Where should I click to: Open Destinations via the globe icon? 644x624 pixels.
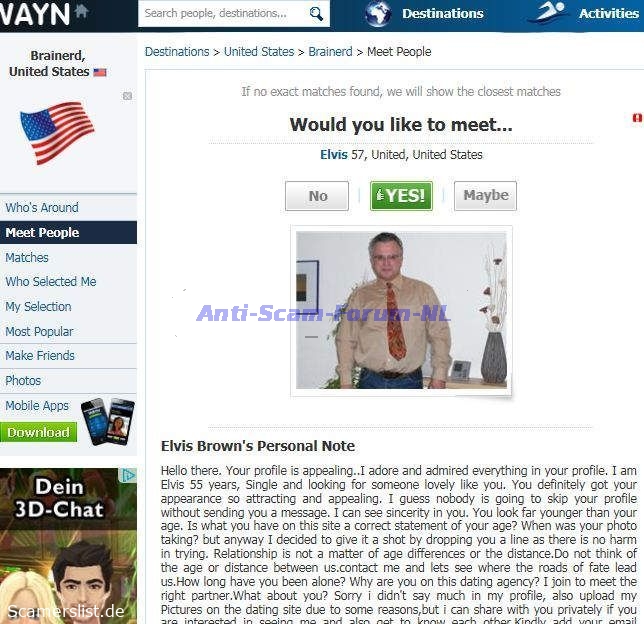click(378, 14)
